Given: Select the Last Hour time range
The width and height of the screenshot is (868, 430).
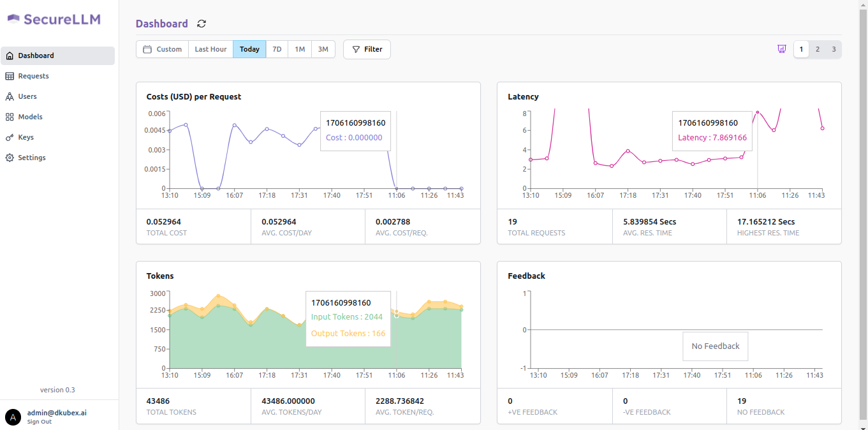Looking at the screenshot, I should pyautogui.click(x=210, y=49).
